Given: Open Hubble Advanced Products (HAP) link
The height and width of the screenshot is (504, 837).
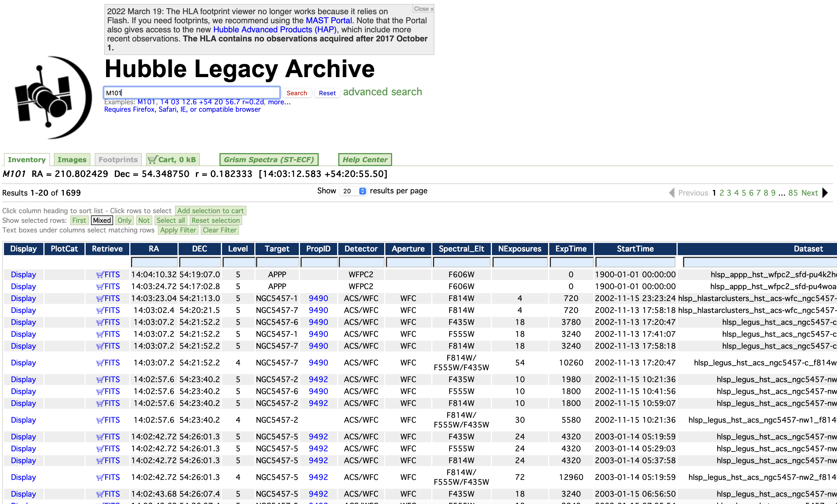Looking at the screenshot, I should [275, 29].
